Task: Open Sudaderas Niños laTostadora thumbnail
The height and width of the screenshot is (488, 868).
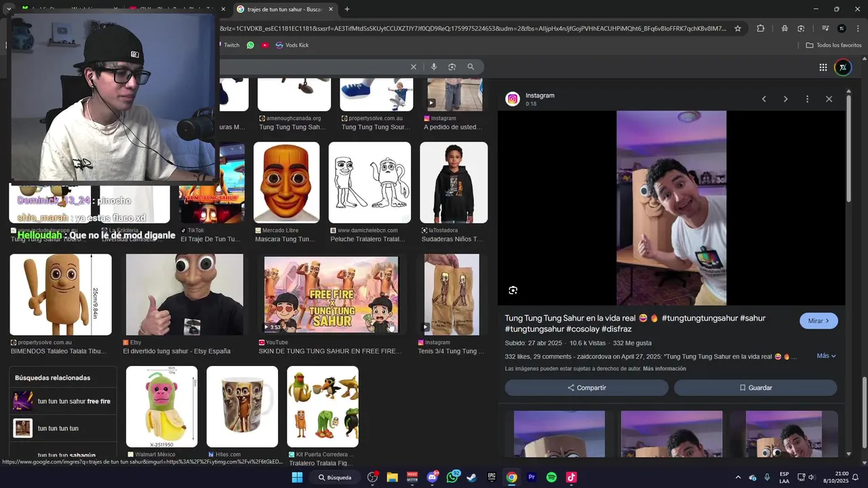Action: tap(454, 182)
